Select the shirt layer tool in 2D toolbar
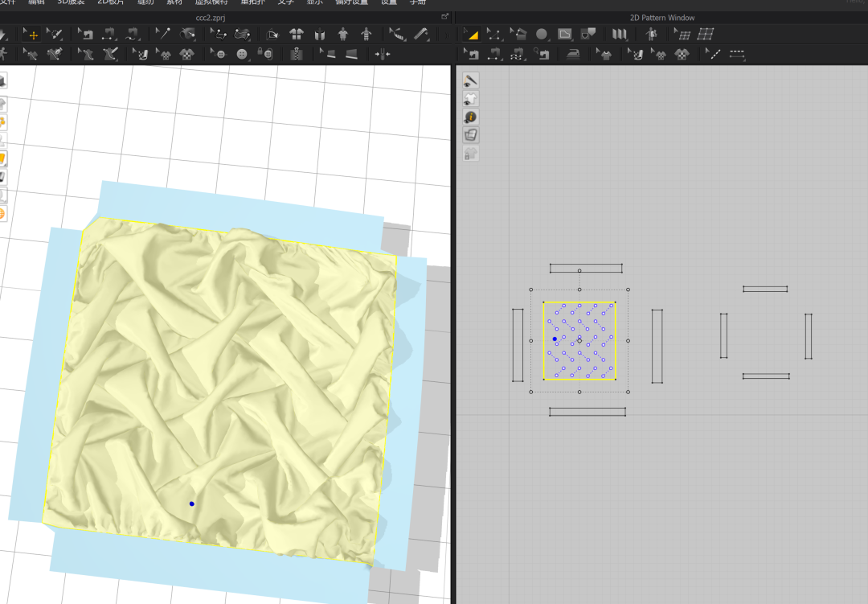868x604 pixels. 604,55
